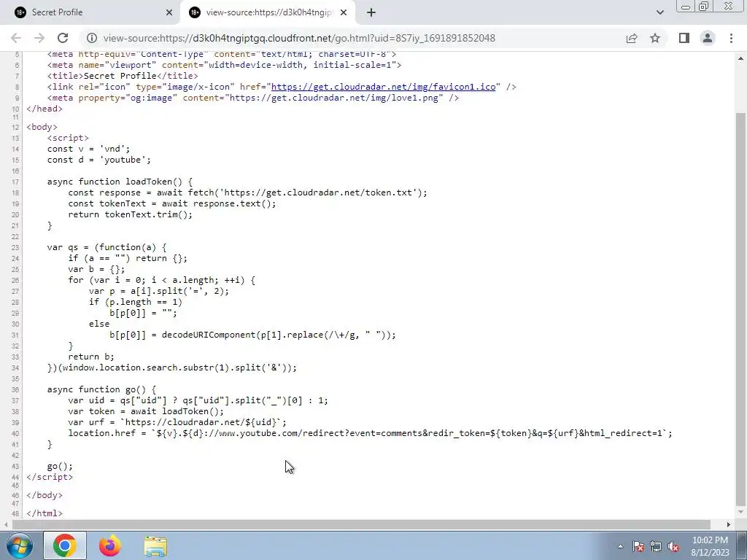Image resolution: width=747 pixels, height=560 pixels.
Task: Click the horizontal scrollbar thumb
Action: (361, 524)
